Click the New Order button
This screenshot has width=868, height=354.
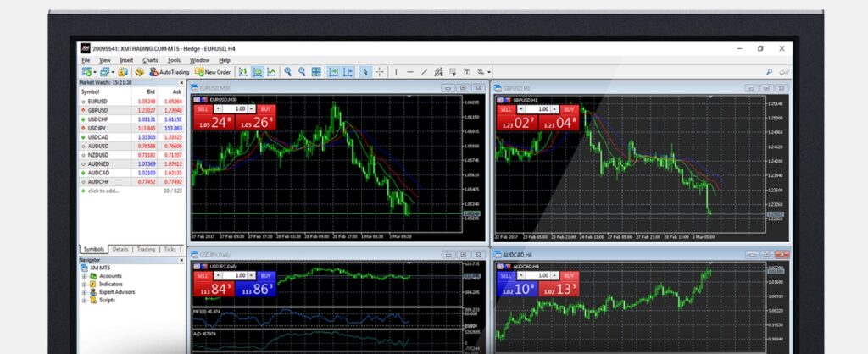(213, 72)
